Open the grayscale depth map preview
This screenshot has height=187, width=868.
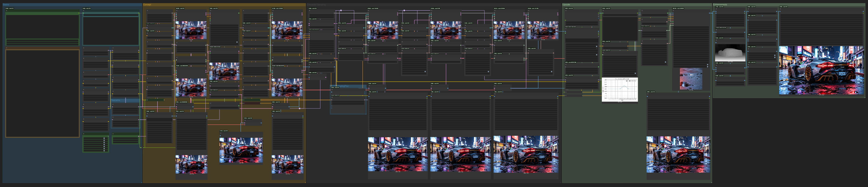[730, 53]
